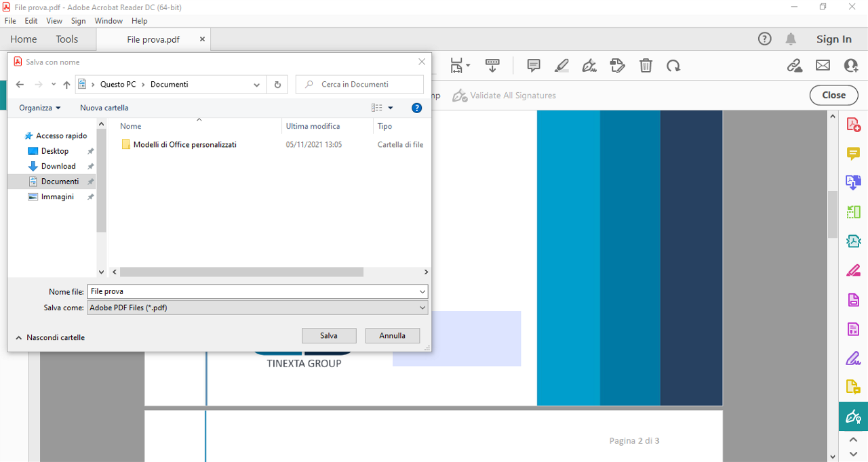The width and height of the screenshot is (868, 462).
Task: Click the email envelope icon
Action: coord(823,66)
